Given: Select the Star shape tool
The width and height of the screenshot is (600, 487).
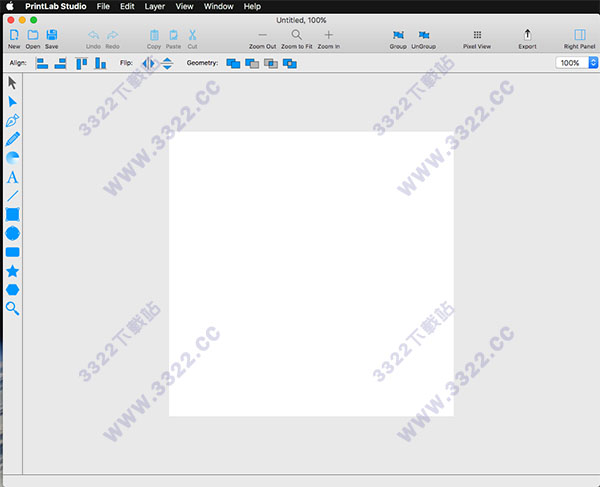Looking at the screenshot, I should click(x=12, y=271).
